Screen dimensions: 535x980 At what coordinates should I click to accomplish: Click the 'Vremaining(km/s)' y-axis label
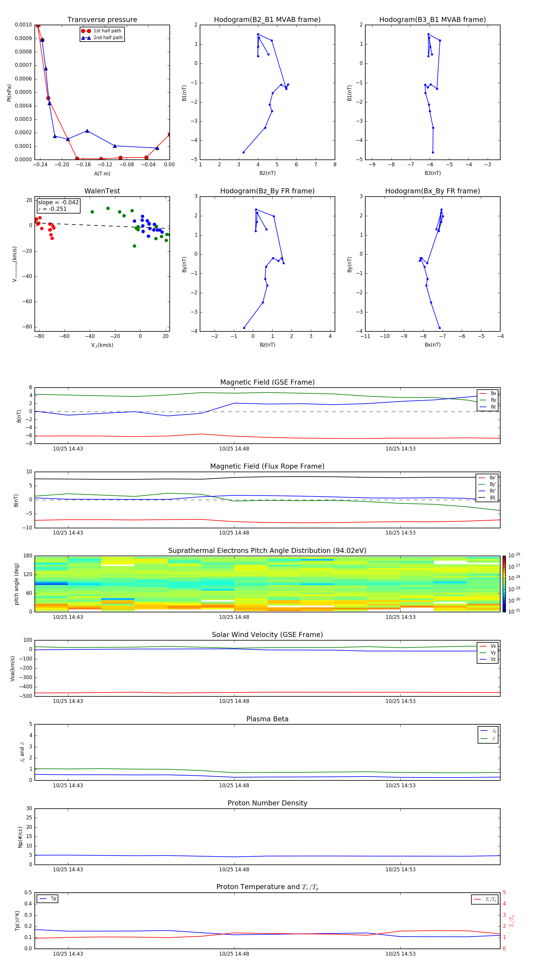tap(15, 264)
